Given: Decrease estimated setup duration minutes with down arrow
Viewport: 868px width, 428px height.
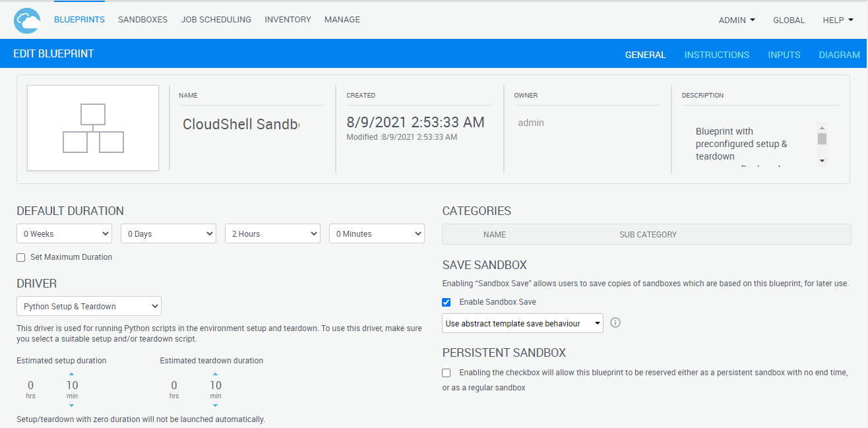Looking at the screenshot, I should click(x=72, y=406).
